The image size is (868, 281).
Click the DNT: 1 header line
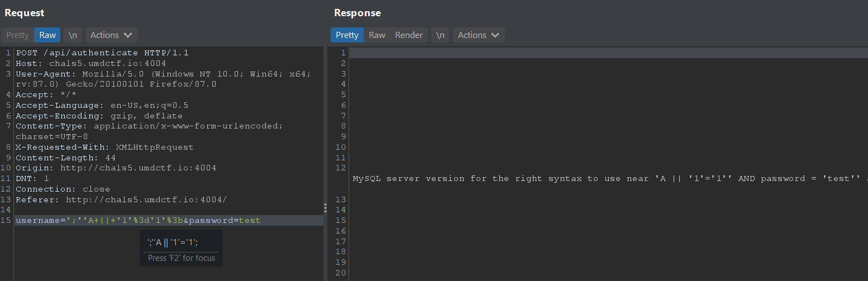[32, 178]
